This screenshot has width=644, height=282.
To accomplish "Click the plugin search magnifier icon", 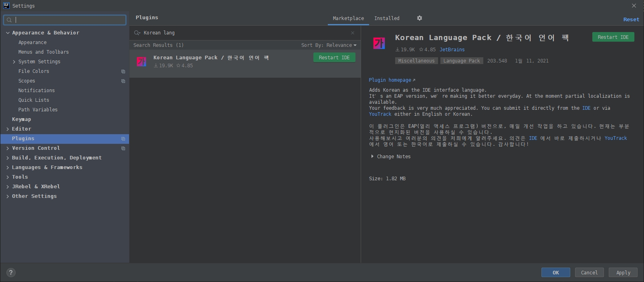I will click(x=137, y=33).
